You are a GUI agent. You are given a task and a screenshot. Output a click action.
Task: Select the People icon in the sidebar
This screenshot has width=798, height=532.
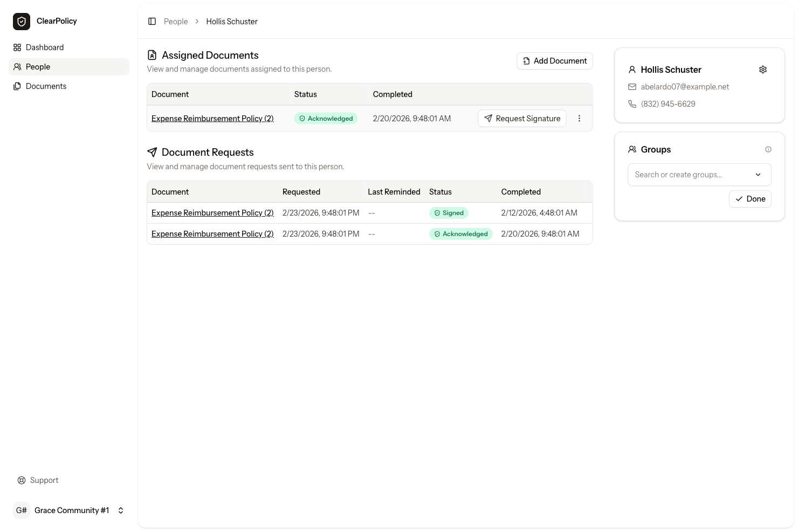click(17, 66)
